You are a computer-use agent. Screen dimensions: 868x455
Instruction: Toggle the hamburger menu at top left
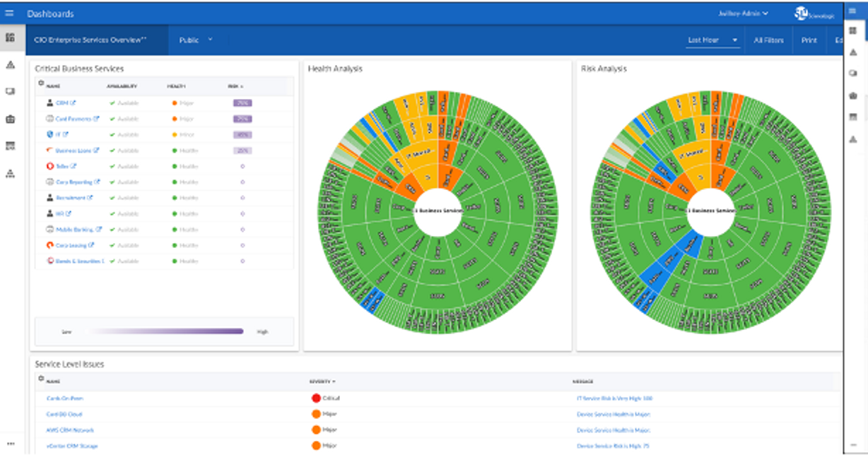[10, 13]
